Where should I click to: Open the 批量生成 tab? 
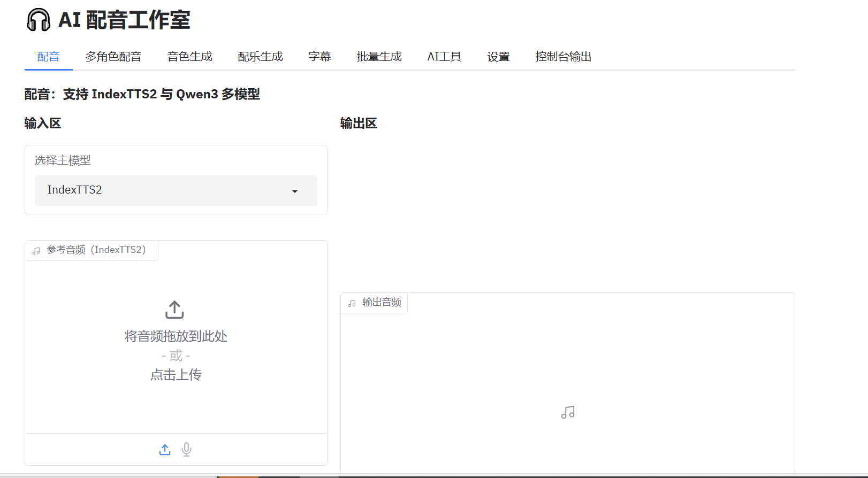pyautogui.click(x=379, y=57)
